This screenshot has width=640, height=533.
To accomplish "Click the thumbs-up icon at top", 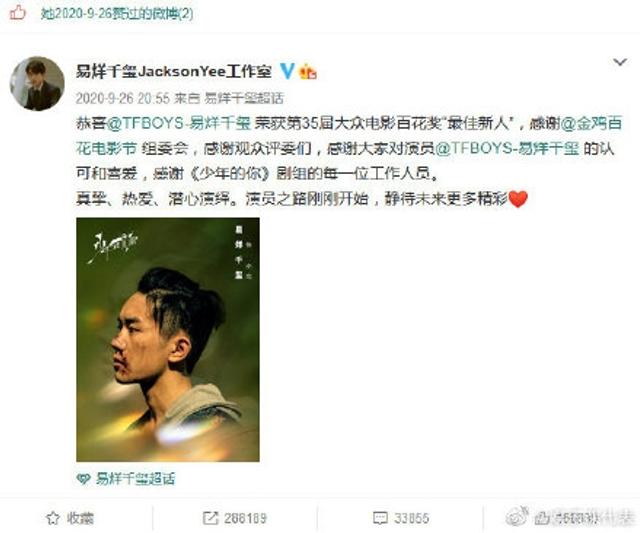I will click(18, 13).
